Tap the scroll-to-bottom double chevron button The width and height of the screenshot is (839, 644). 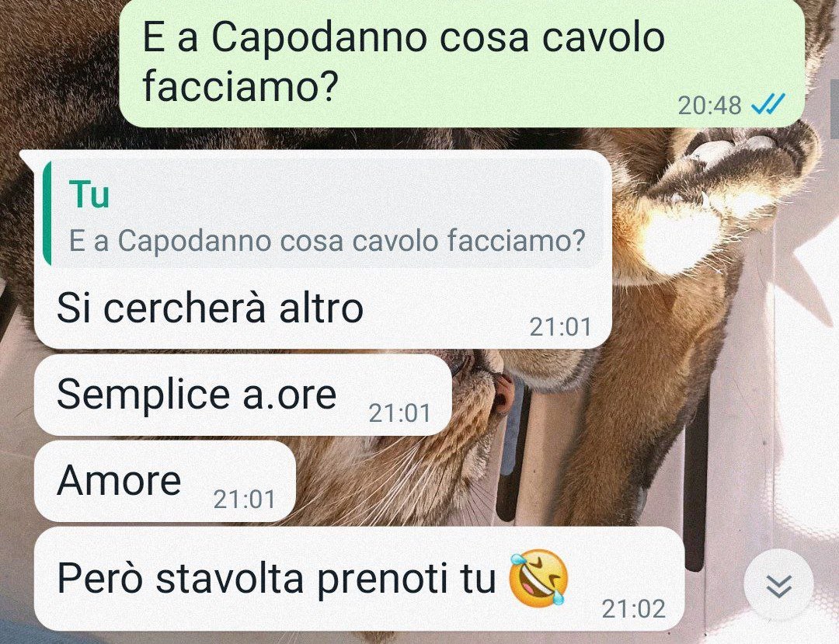click(x=778, y=586)
